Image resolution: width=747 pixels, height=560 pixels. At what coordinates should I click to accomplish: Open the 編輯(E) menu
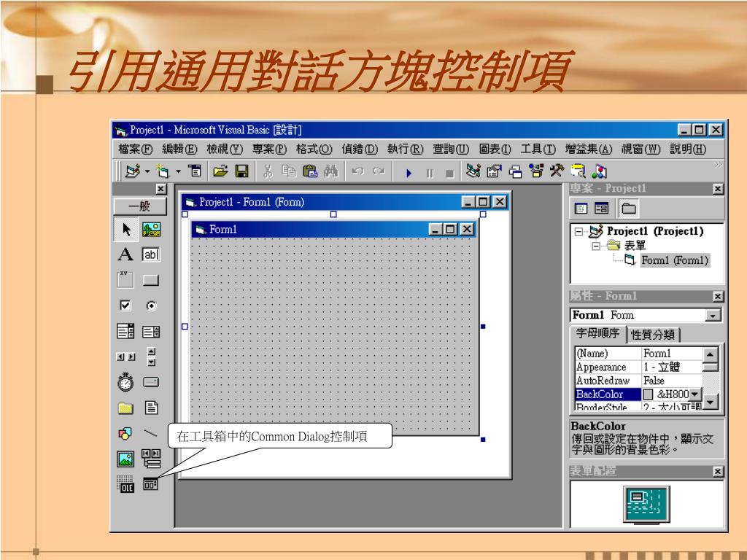pyautogui.click(x=179, y=149)
